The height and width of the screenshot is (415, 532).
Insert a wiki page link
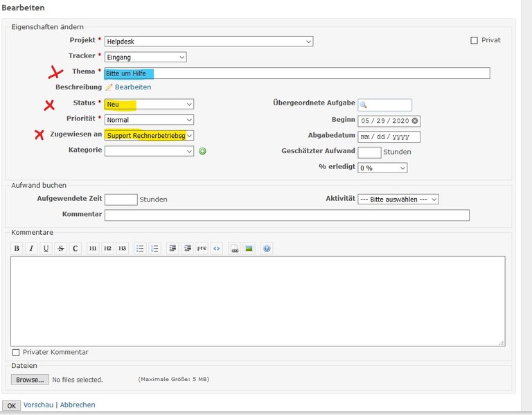click(x=235, y=249)
